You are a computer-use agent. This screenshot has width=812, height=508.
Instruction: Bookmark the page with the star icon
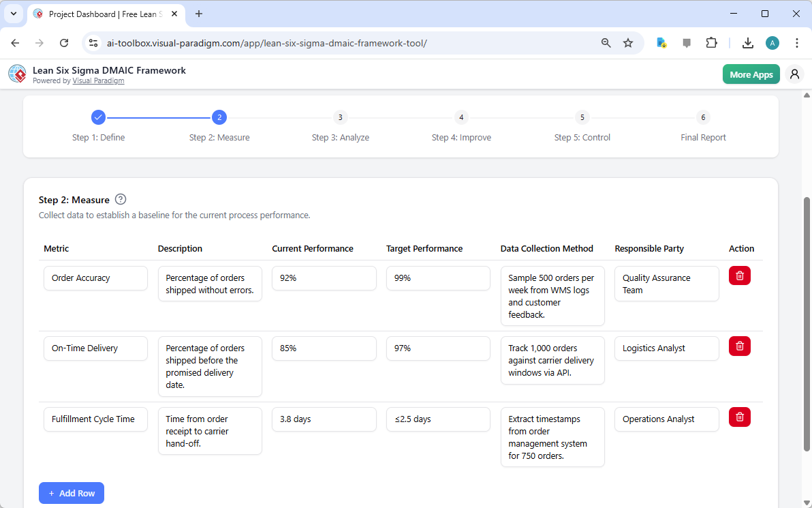coord(628,42)
